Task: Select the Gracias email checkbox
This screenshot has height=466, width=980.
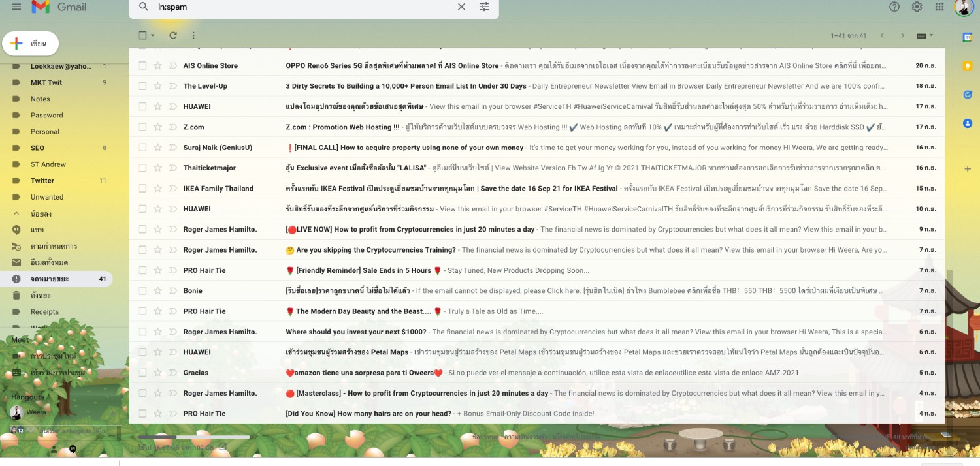Action: (x=142, y=373)
